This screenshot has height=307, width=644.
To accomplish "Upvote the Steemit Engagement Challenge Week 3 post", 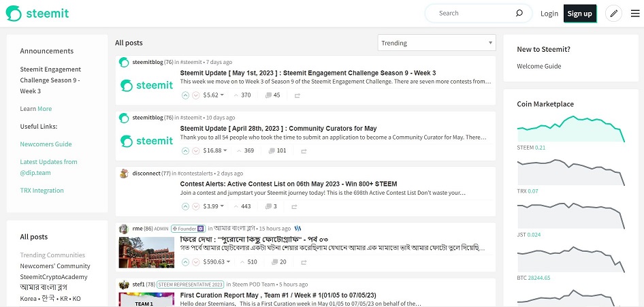I will [185, 95].
